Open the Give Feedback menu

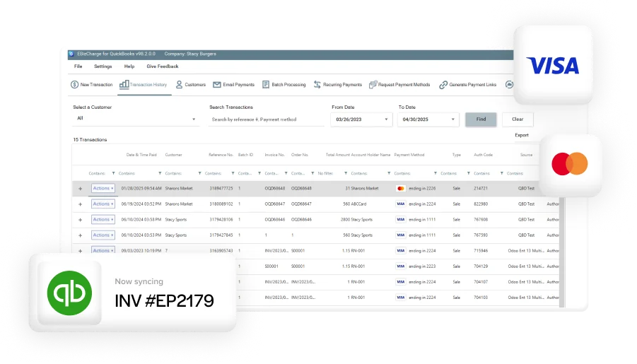(x=163, y=66)
